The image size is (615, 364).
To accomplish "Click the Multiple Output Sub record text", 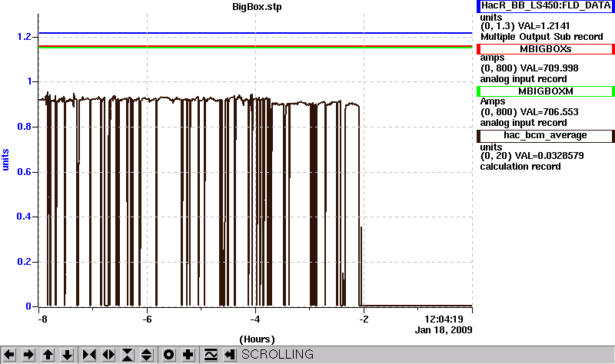I will tap(542, 37).
